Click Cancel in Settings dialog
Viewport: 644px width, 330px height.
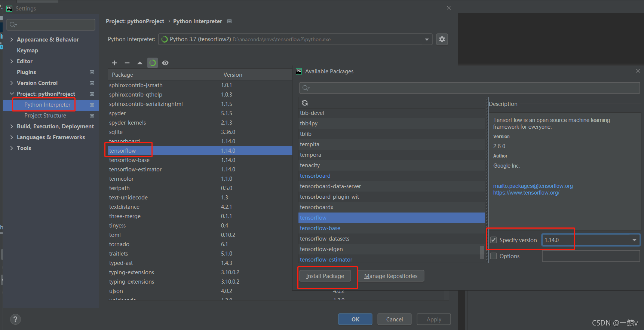tap(395, 319)
